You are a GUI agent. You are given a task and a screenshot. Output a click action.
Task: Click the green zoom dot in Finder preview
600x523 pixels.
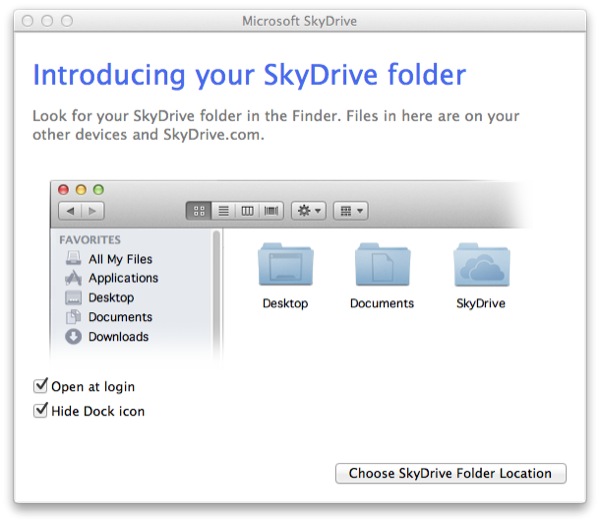click(98, 189)
